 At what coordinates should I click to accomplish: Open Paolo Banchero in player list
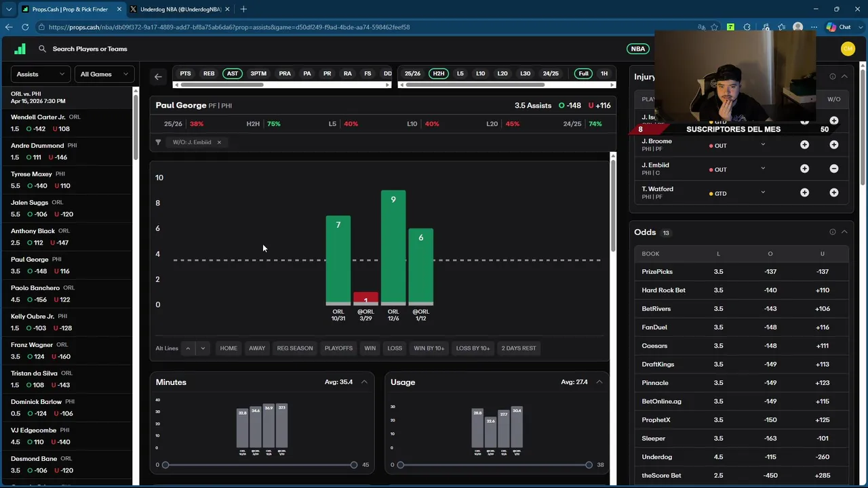67,293
